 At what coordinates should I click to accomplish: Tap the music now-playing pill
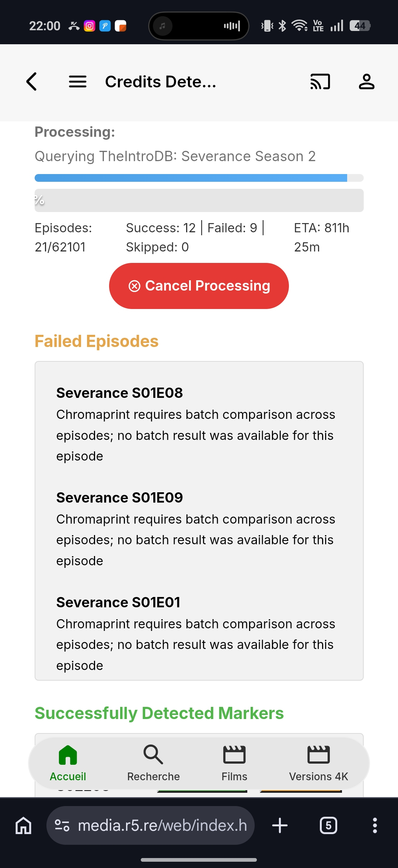[x=199, y=26]
